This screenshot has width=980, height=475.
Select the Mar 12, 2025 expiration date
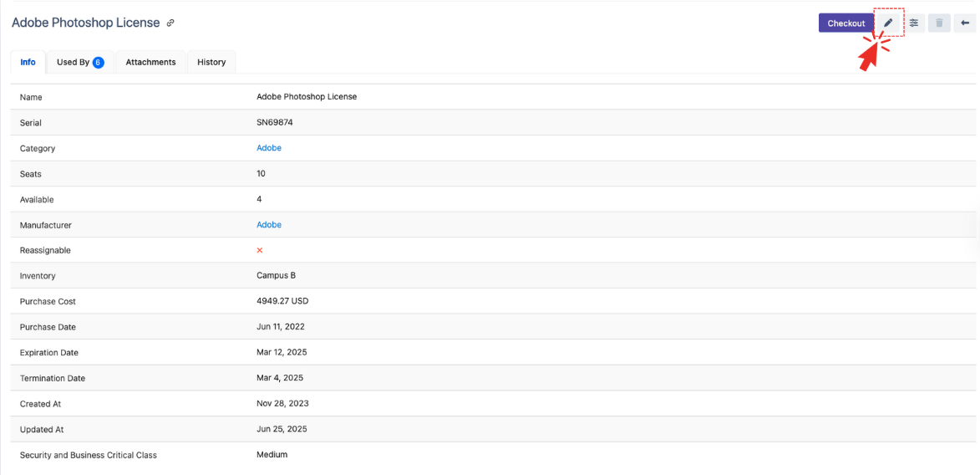point(282,352)
